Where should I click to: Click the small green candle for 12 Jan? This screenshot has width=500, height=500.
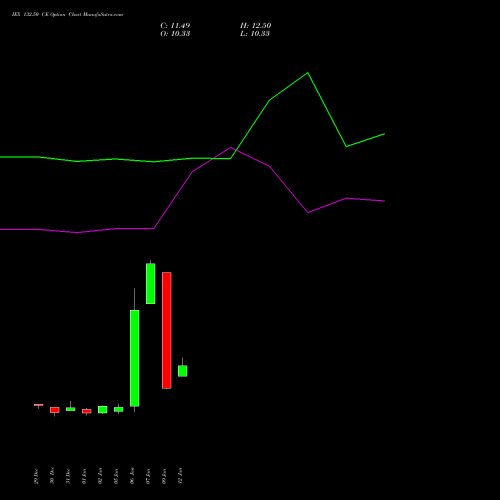183,371
